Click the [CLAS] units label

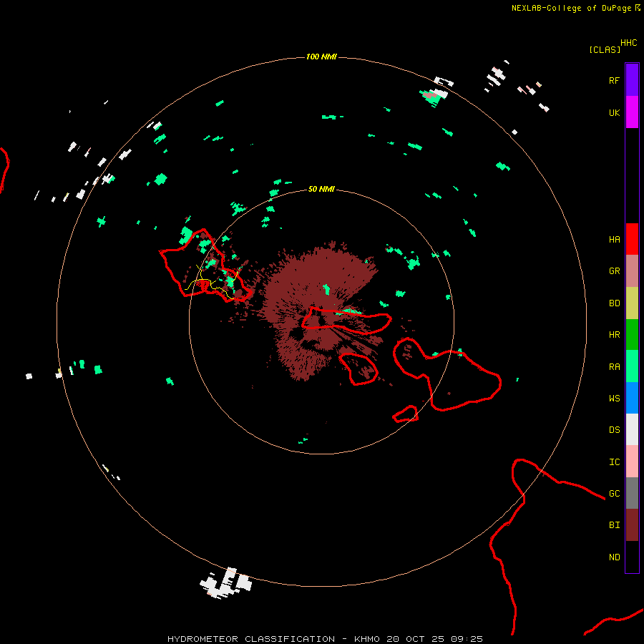[x=605, y=49]
